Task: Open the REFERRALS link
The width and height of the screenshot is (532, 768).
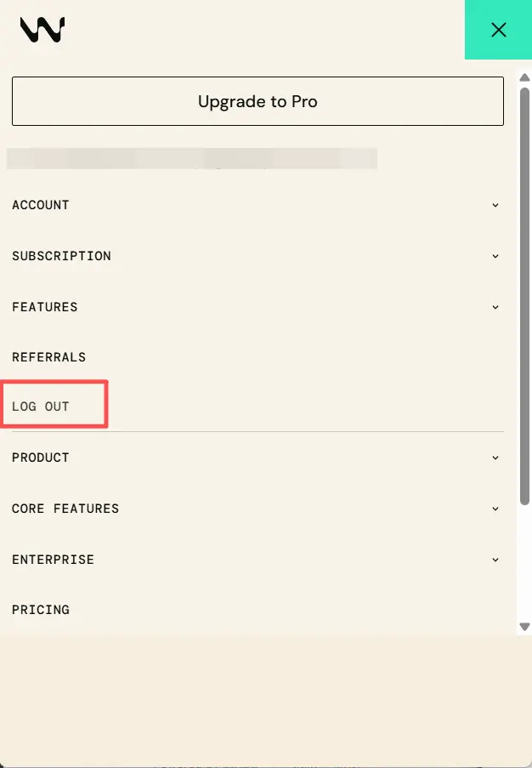Action: 48,357
